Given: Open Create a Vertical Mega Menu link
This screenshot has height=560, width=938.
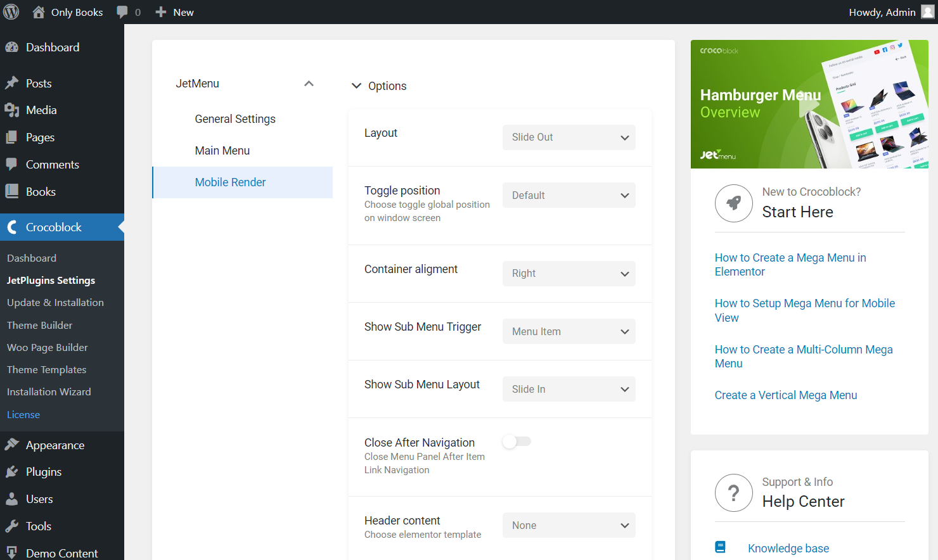Looking at the screenshot, I should click(x=786, y=395).
